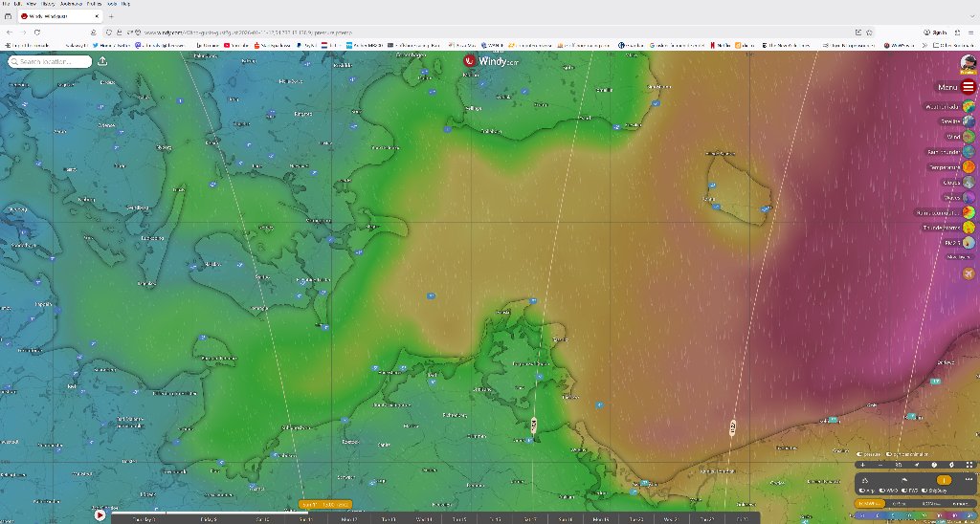Screen dimensions: 980x524
Task: Click the wind speed color legend bar
Action: pyautogui.click(x=914, y=515)
